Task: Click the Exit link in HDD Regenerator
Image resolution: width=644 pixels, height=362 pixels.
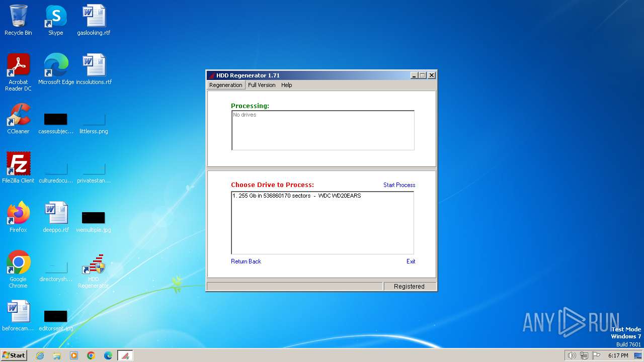Action: tap(411, 261)
